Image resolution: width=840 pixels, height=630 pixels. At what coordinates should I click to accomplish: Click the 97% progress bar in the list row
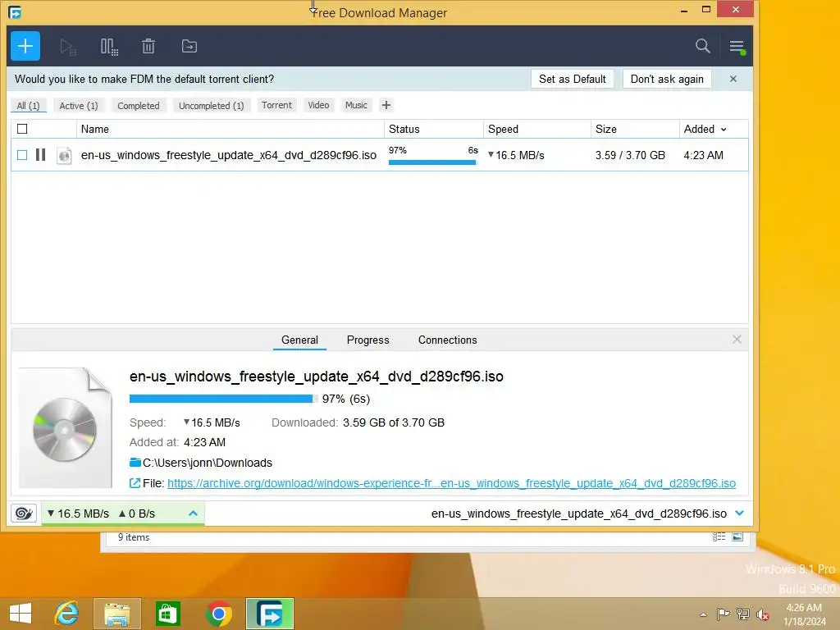pos(432,162)
